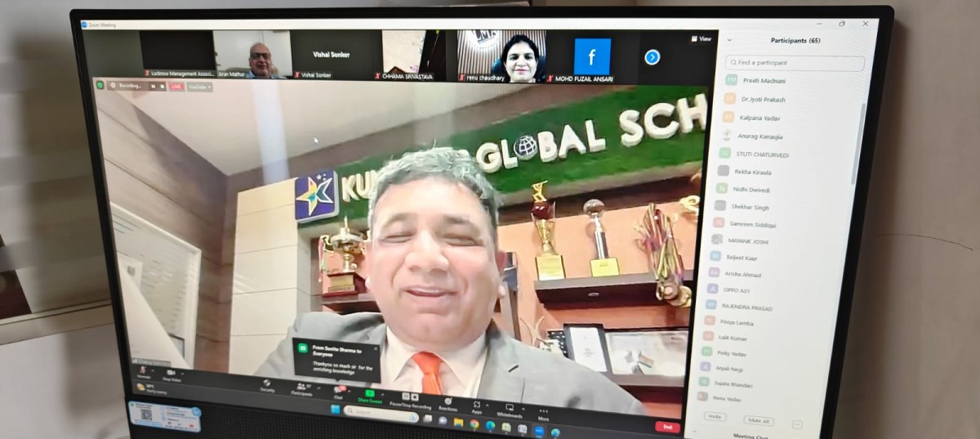Select Lucknow Management Association's video tile
The height and width of the screenshot is (439, 980).
click(x=176, y=54)
